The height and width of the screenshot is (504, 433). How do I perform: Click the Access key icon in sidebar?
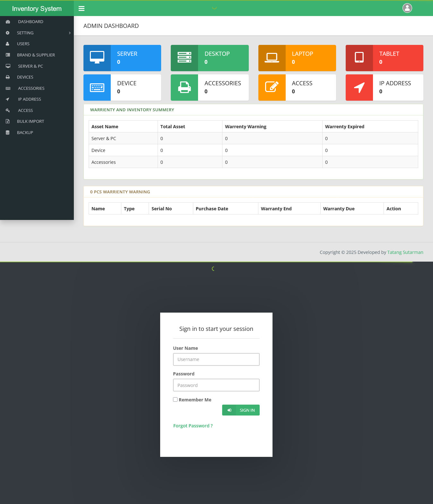click(8, 110)
